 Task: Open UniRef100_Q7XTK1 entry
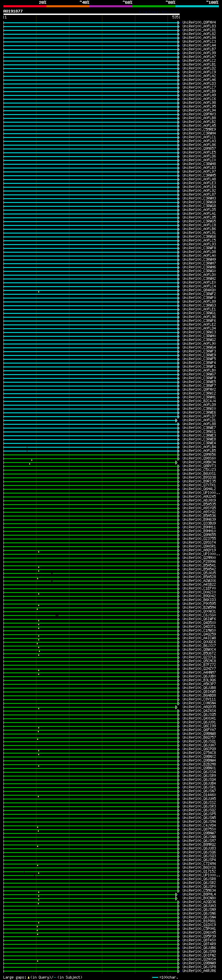pyautogui.click(x=199, y=485)
